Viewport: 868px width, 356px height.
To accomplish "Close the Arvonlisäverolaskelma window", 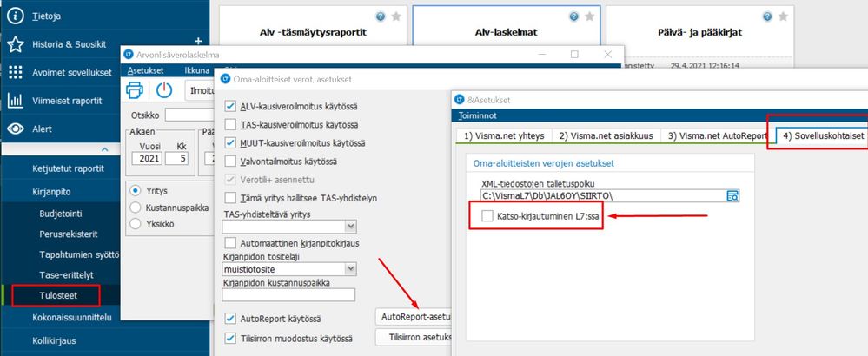I will point(608,54).
